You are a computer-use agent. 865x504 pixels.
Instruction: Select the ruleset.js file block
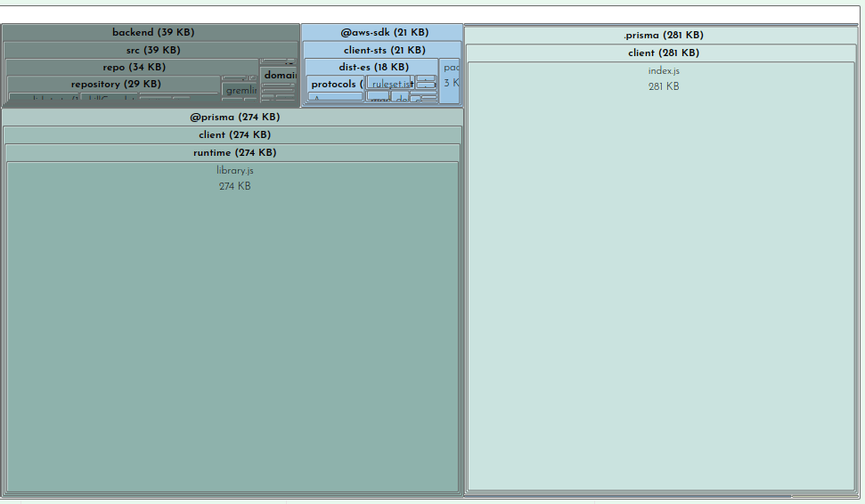tap(389, 83)
